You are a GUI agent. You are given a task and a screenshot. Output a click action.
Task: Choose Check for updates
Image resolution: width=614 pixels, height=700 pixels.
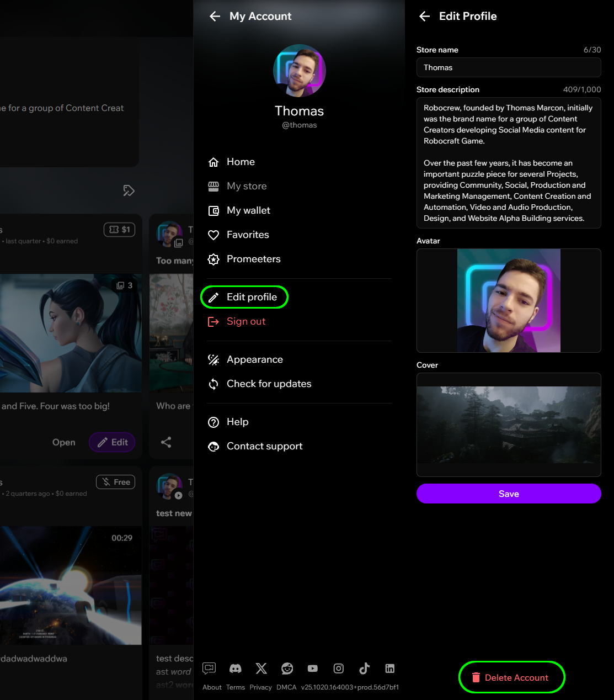click(269, 384)
